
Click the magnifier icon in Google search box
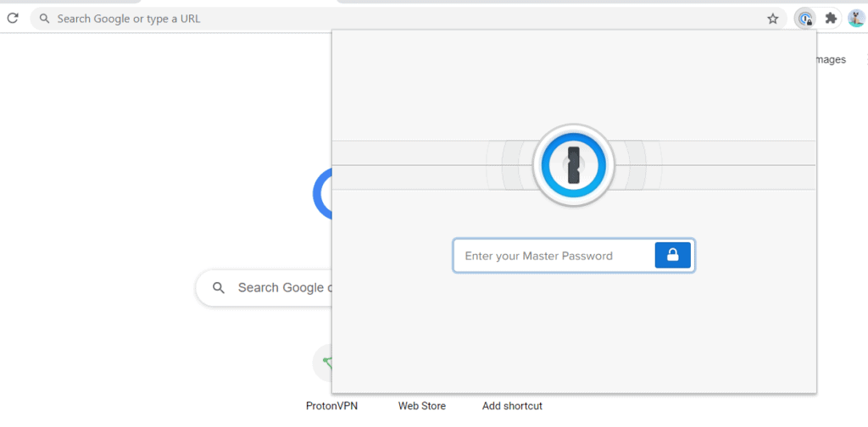(x=219, y=288)
